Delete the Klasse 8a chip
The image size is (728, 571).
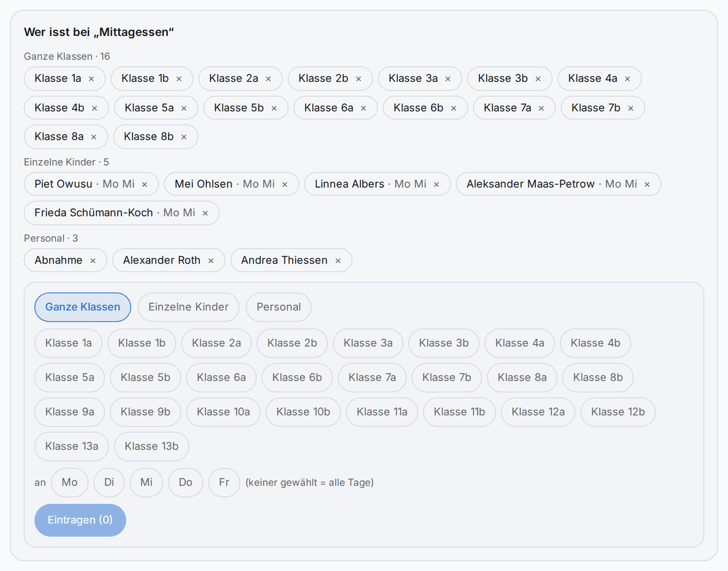[94, 137]
